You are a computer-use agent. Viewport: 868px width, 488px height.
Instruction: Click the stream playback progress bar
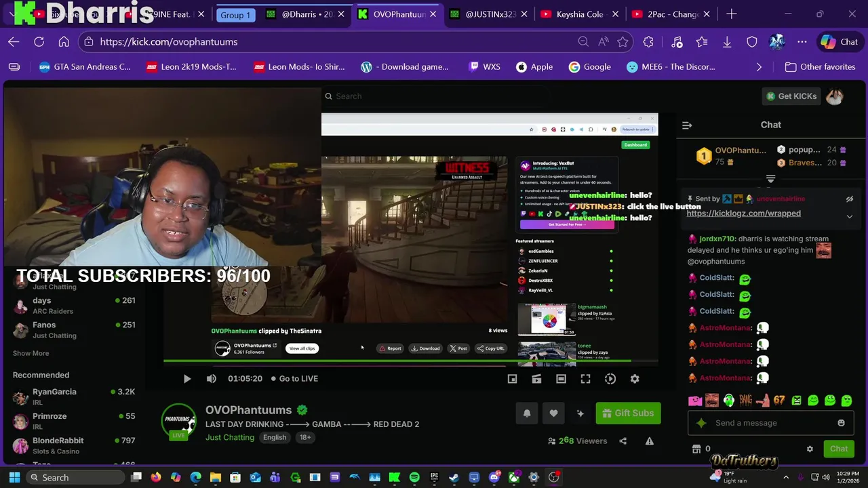[410, 361]
